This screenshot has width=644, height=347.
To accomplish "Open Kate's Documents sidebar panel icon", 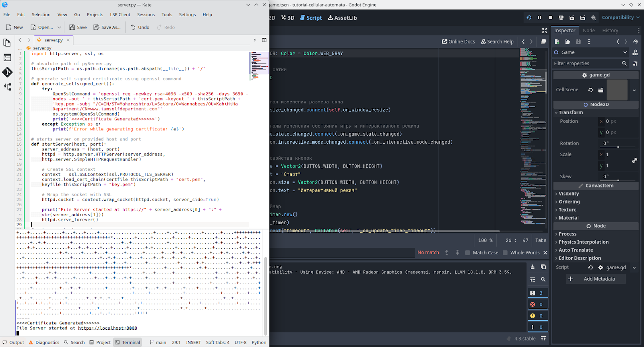I will pyautogui.click(x=7, y=43).
